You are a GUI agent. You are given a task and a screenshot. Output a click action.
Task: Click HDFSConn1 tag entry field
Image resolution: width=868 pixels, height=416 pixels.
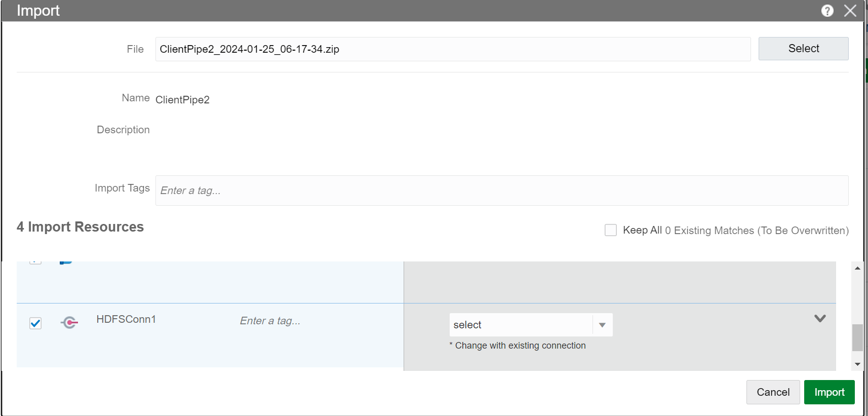click(270, 321)
